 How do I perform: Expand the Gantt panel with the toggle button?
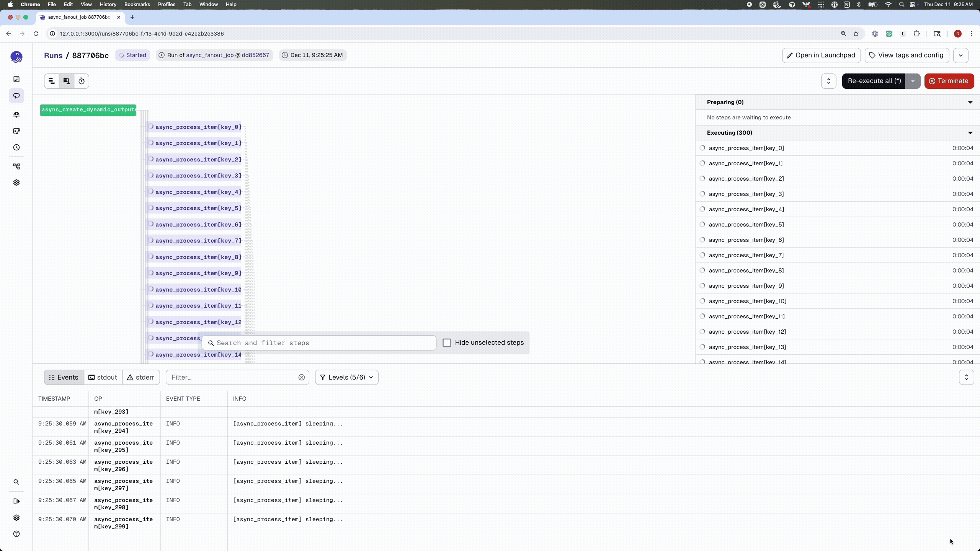pyautogui.click(x=829, y=81)
